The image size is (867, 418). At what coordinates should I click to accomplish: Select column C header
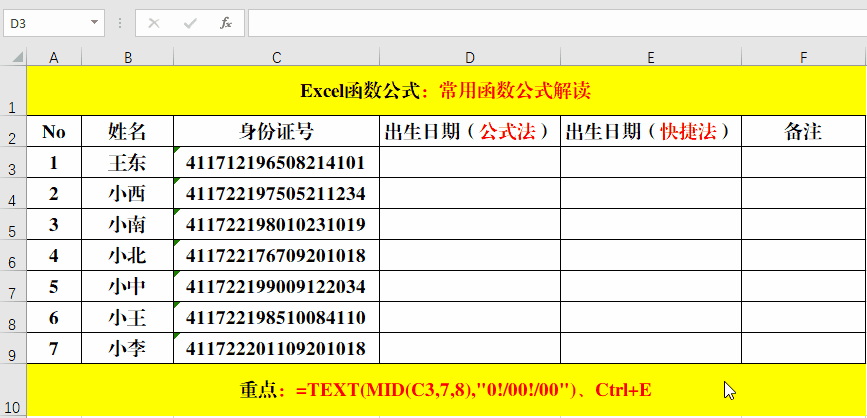[x=276, y=58]
